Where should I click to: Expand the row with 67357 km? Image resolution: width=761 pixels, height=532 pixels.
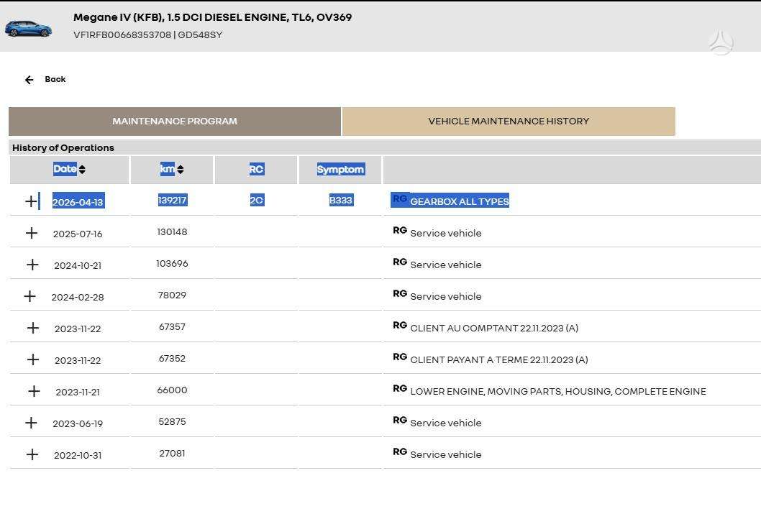[32, 328]
